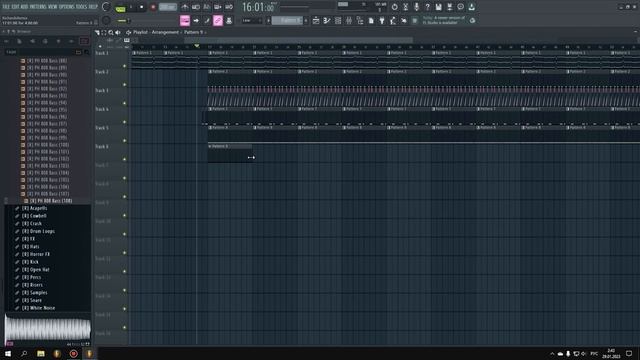Open the plugin picker plug icon

pos(382,20)
